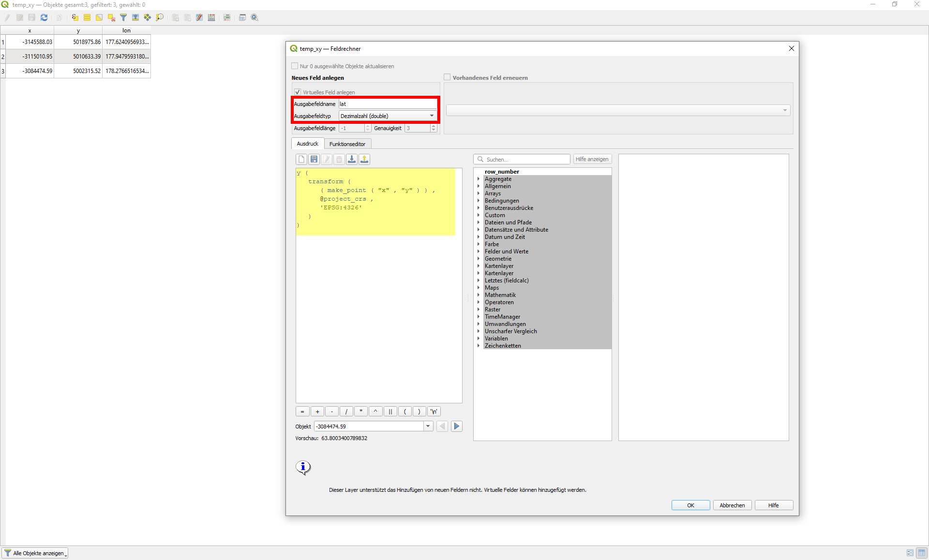
Task: Click move selection to top icon
Action: [x=135, y=17]
